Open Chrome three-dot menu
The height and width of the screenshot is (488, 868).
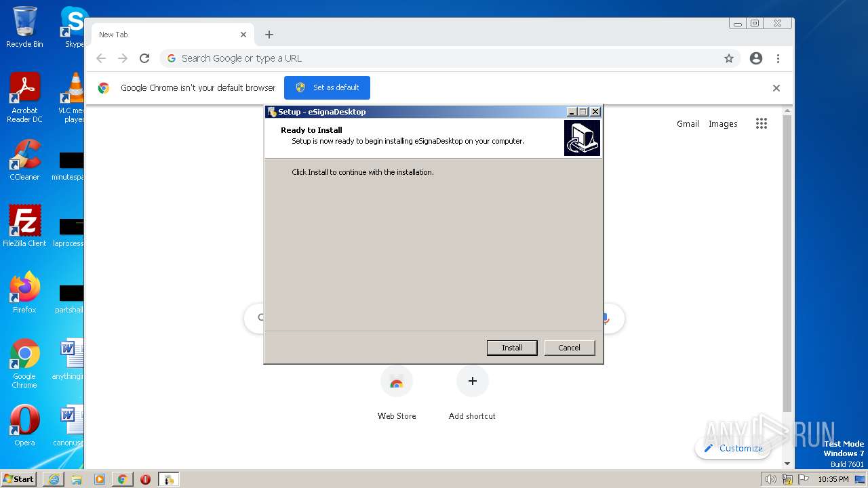pos(778,58)
